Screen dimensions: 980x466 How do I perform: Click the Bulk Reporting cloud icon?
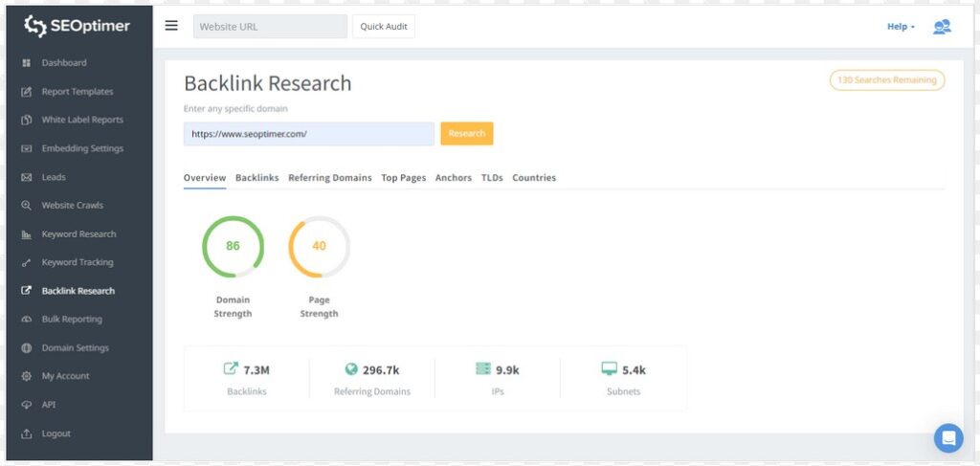[26, 320]
